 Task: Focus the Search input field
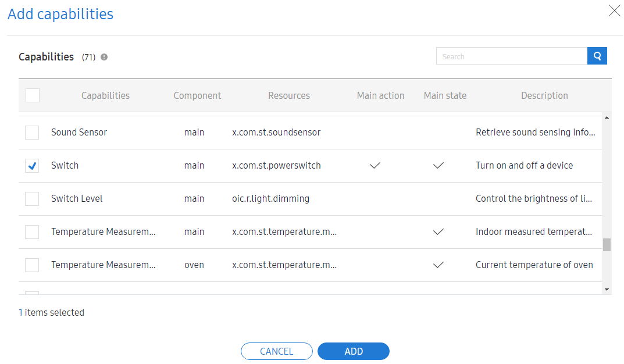511,56
